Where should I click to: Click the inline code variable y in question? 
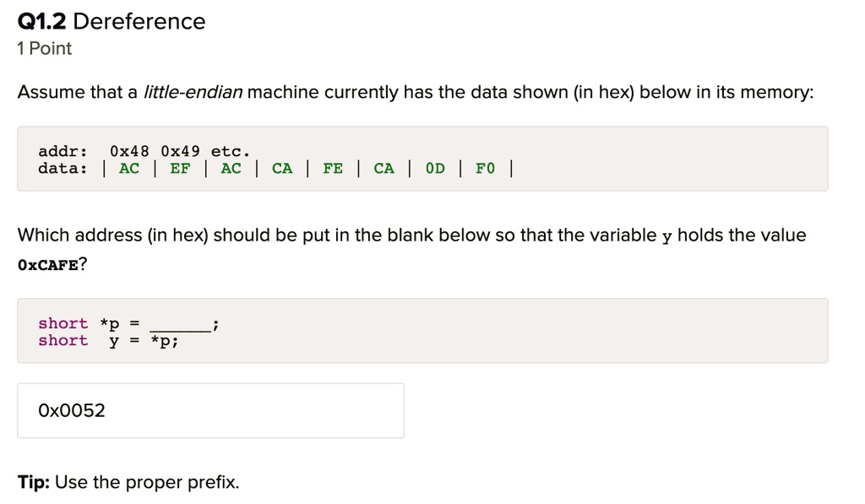[x=667, y=237]
